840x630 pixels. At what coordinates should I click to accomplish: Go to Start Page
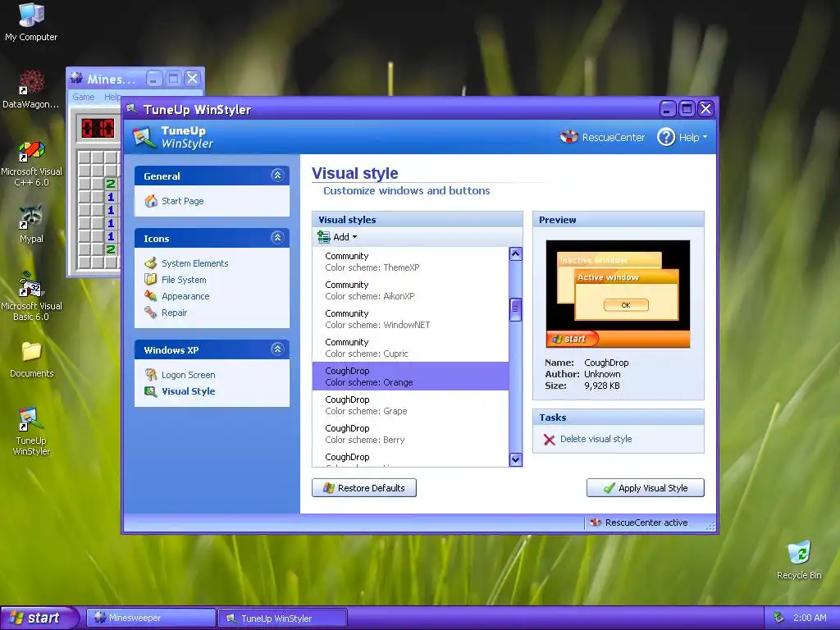pos(183,201)
